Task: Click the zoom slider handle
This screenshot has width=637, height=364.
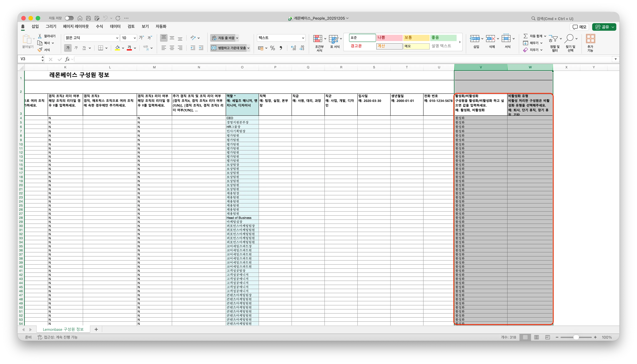Action: (576, 337)
